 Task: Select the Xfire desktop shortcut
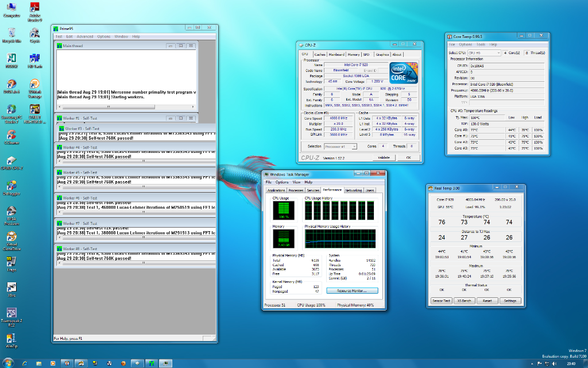point(11,290)
